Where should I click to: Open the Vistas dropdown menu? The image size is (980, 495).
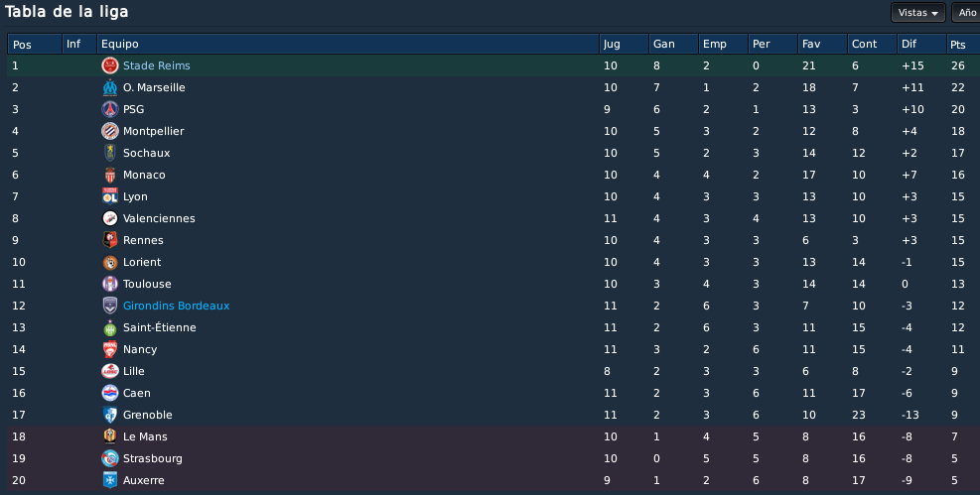pyautogui.click(x=918, y=13)
